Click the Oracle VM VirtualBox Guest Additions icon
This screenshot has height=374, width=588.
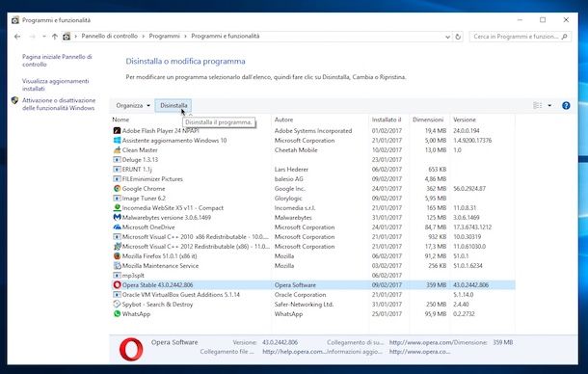click(x=117, y=294)
